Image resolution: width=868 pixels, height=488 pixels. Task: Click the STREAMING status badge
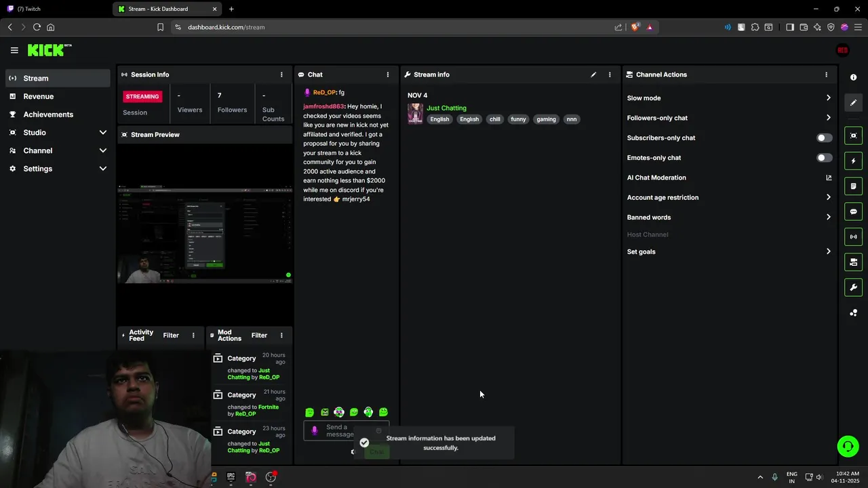[142, 96]
